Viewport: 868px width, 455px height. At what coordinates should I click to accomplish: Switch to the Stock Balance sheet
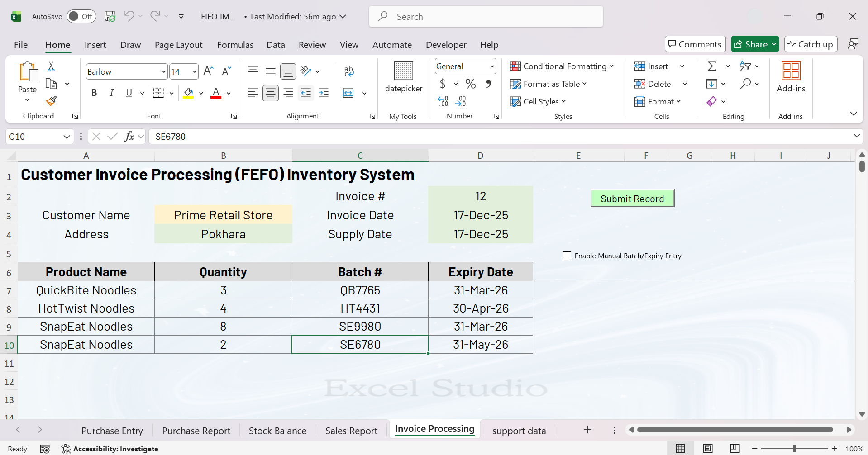277,431
